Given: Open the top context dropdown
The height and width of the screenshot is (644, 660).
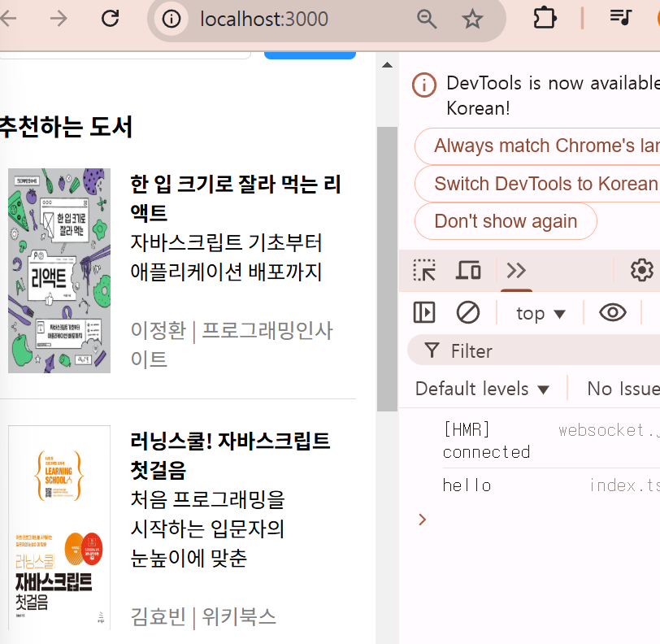Looking at the screenshot, I should [x=541, y=313].
